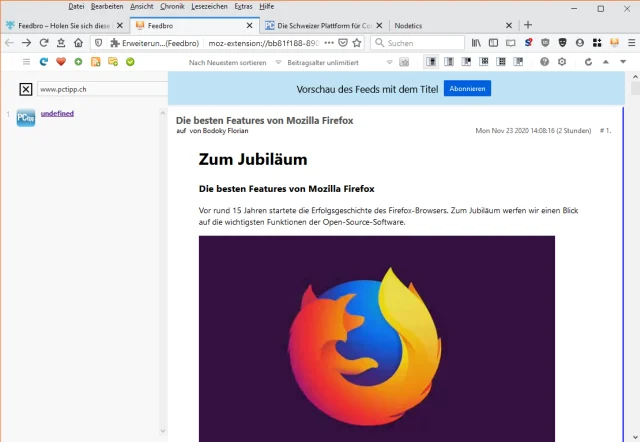Click the browser back arrow
The image size is (640, 442).
click(x=9, y=43)
